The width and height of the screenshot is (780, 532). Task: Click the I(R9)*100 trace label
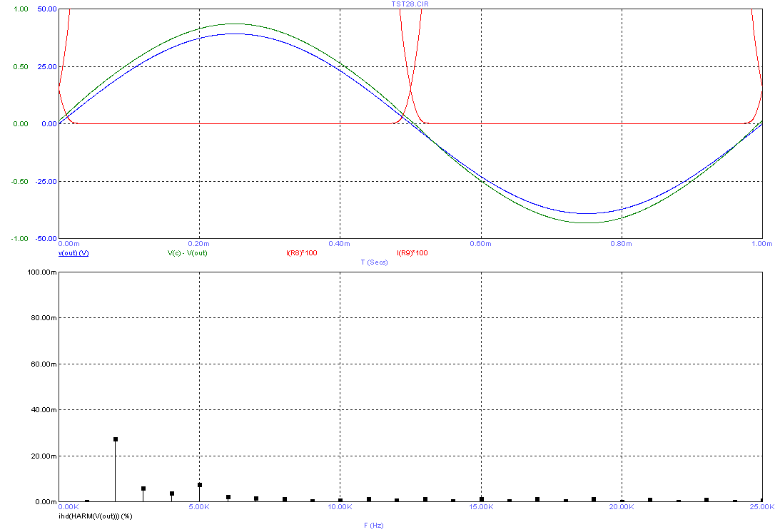(412, 253)
